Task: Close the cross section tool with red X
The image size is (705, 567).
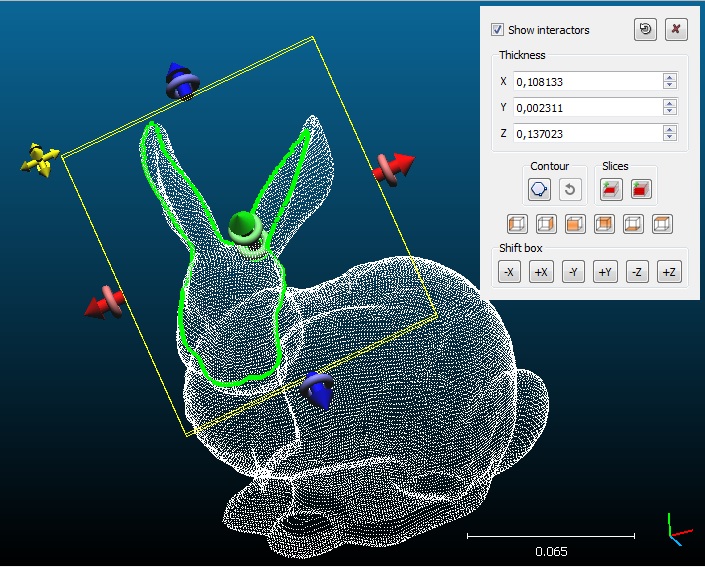Action: pos(676,30)
